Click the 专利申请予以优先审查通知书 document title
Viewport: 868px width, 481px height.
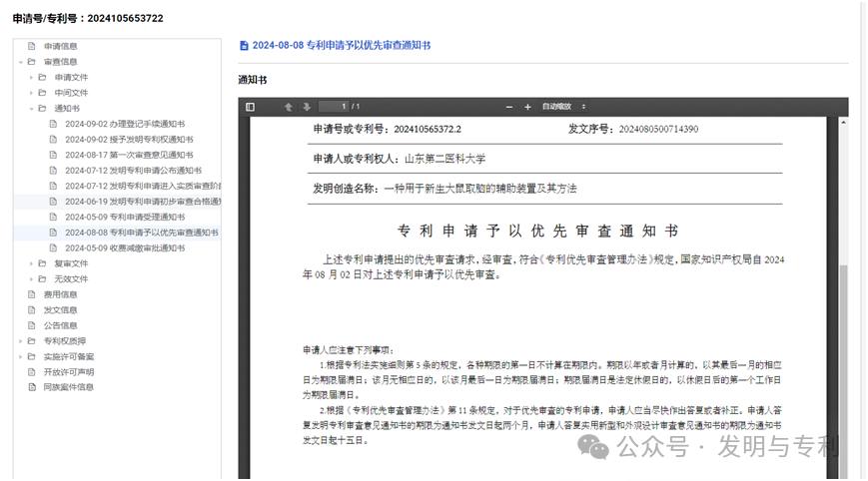538,232
